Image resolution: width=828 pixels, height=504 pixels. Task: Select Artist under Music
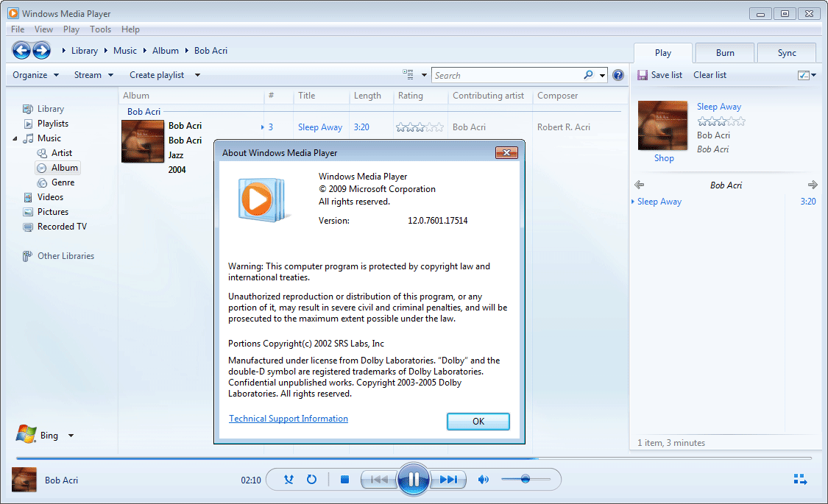62,153
